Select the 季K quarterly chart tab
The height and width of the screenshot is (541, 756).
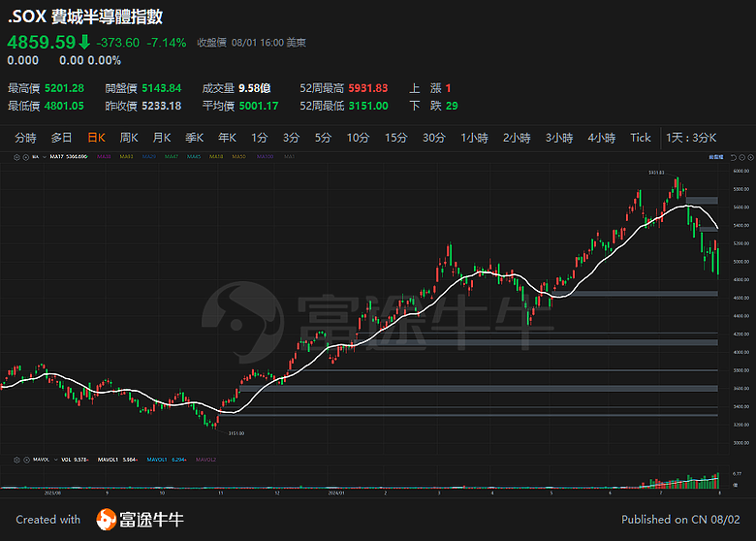[194, 138]
